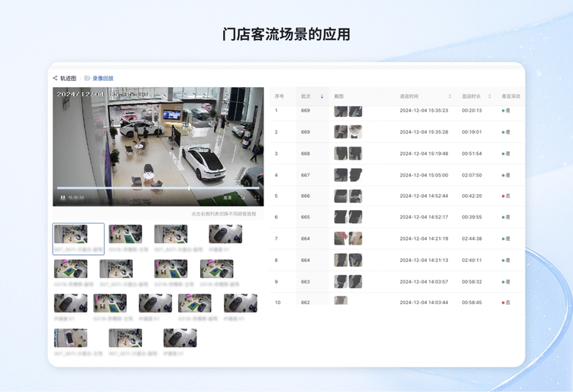Open second snapshot of batch 667 row

click(355, 175)
